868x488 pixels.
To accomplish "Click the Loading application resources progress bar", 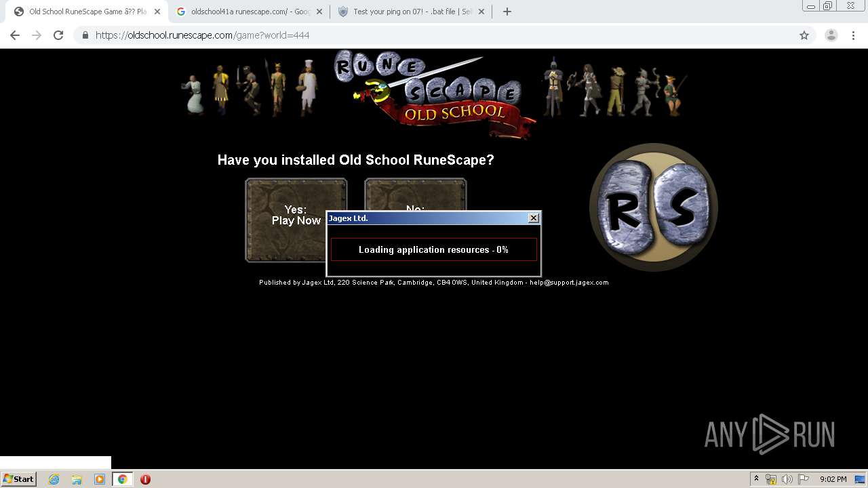I will pos(434,249).
